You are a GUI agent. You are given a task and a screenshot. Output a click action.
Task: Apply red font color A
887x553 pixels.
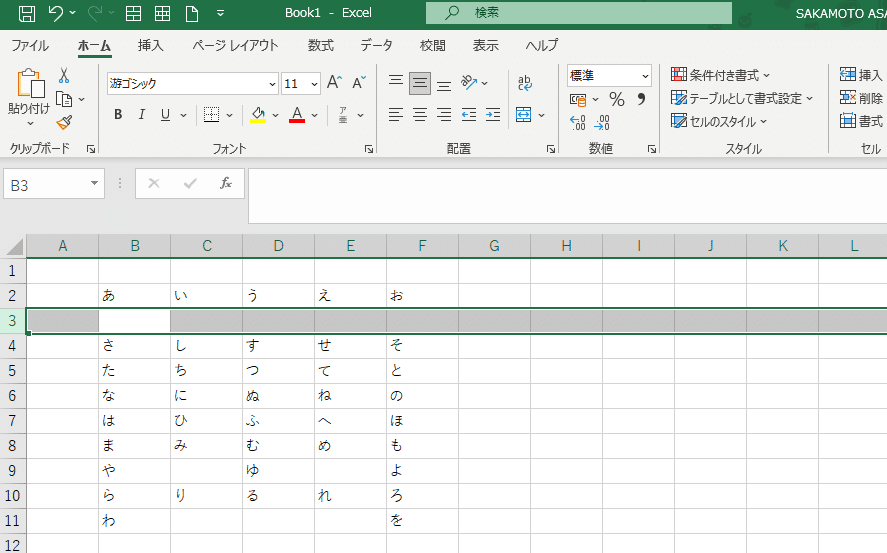point(297,115)
